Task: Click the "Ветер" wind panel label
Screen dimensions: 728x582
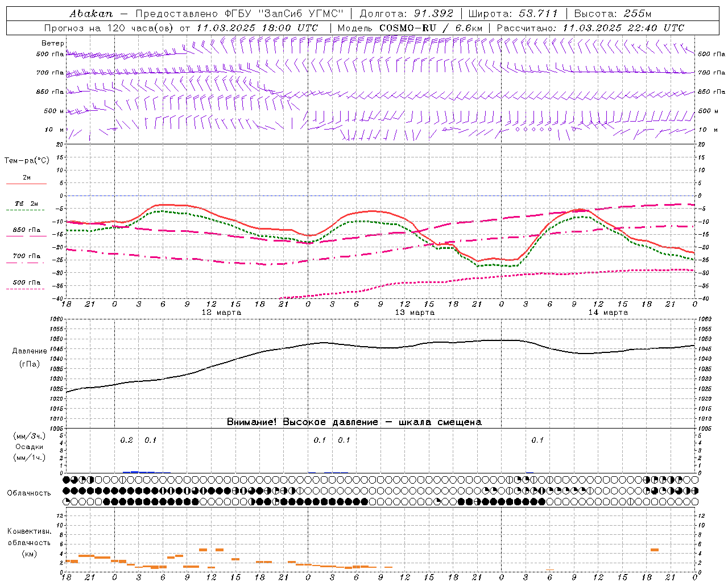Action: click(x=53, y=43)
